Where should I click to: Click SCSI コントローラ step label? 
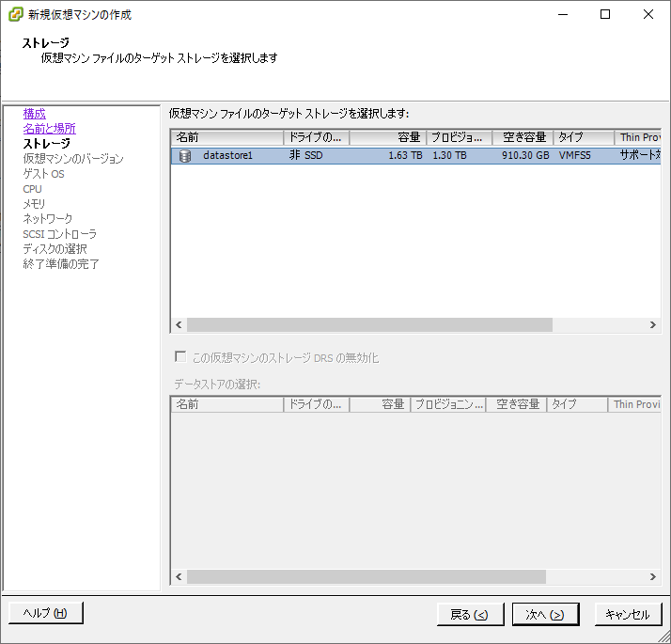[60, 234]
